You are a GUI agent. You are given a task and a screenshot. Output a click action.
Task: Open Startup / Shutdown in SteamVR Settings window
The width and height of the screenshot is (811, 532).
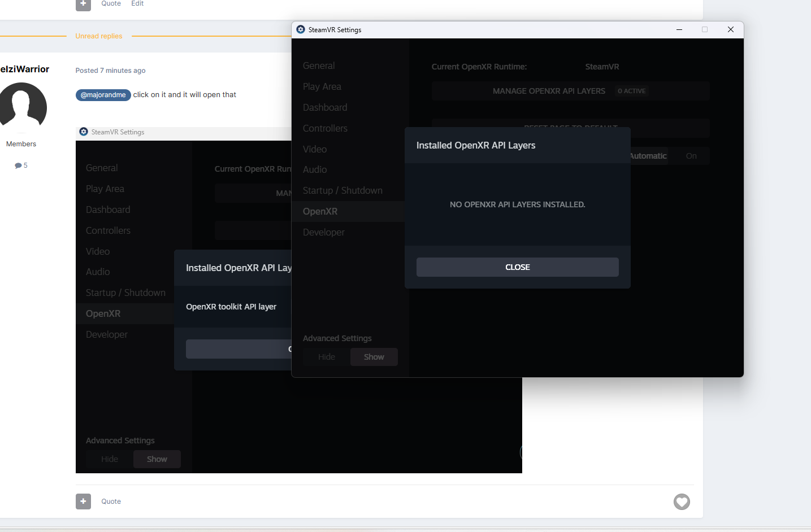[x=342, y=190]
